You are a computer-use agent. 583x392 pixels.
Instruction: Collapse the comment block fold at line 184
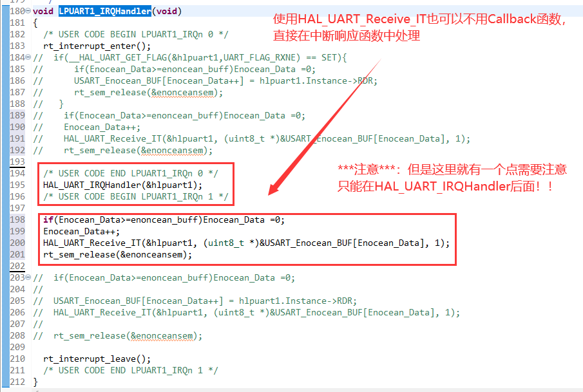(x=28, y=57)
